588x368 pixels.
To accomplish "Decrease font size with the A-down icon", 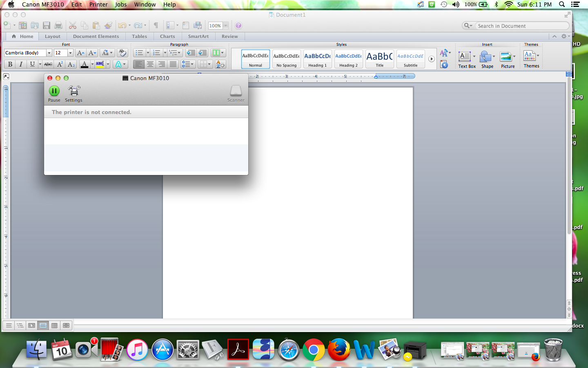I will pyautogui.click(x=92, y=53).
